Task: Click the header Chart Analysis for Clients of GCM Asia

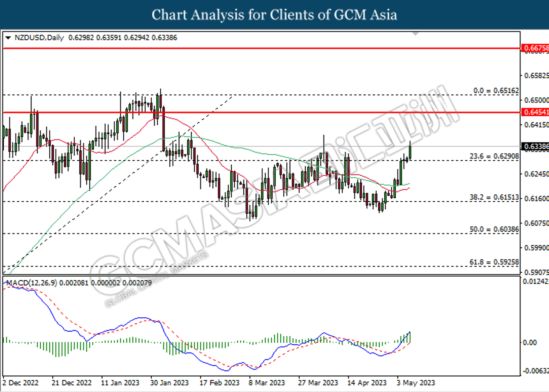Action: pos(274,15)
